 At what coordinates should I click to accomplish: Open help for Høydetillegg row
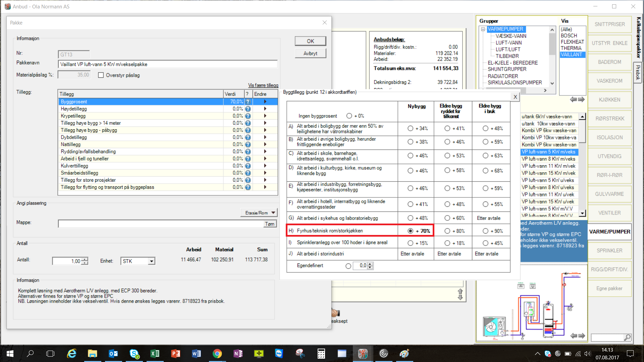(248, 109)
